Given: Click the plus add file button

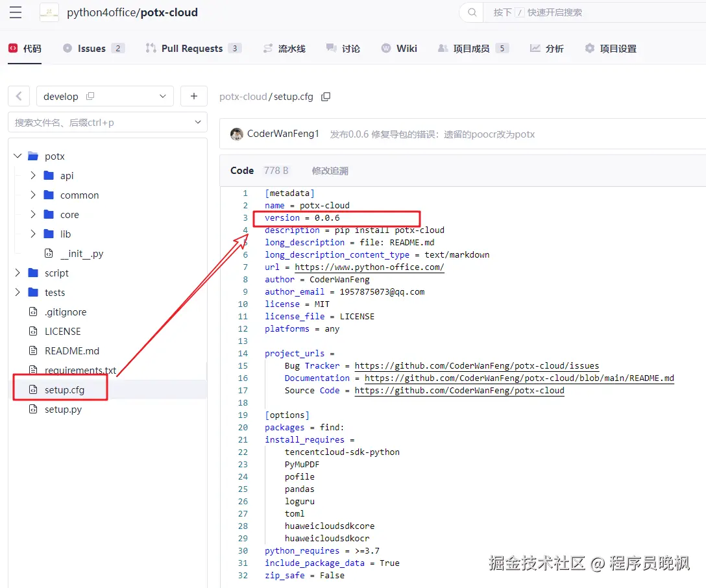Looking at the screenshot, I should coord(193,96).
